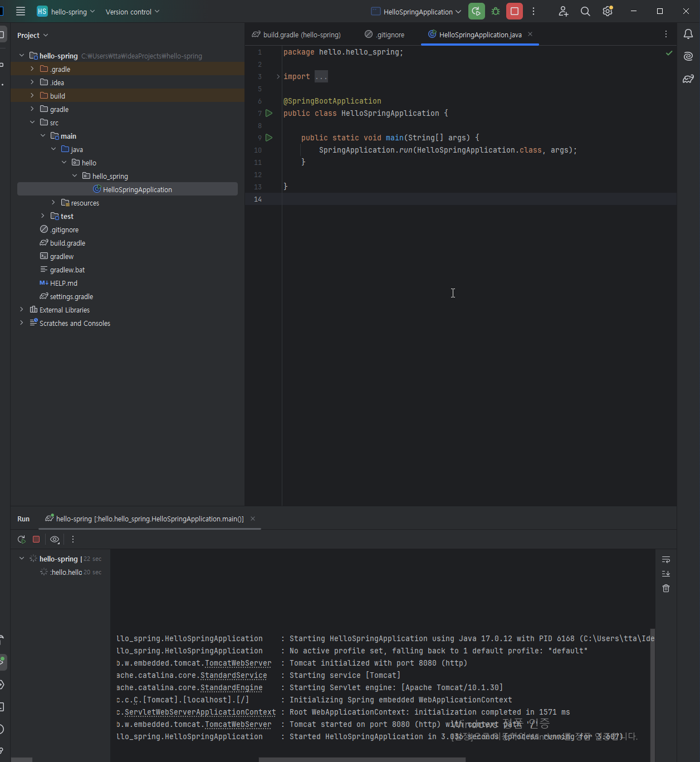This screenshot has height=762, width=700.
Task: Expand the folded import block
Action: (x=278, y=76)
